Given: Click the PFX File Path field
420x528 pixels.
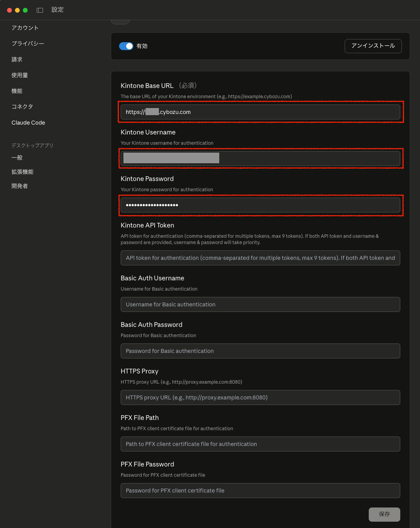Looking at the screenshot, I should coord(260,444).
